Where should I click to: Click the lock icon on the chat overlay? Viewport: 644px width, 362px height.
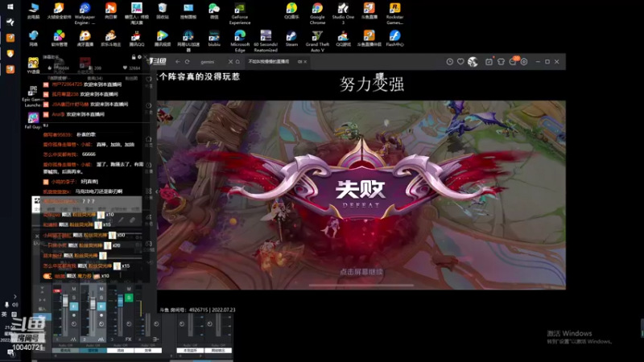[x=134, y=57]
